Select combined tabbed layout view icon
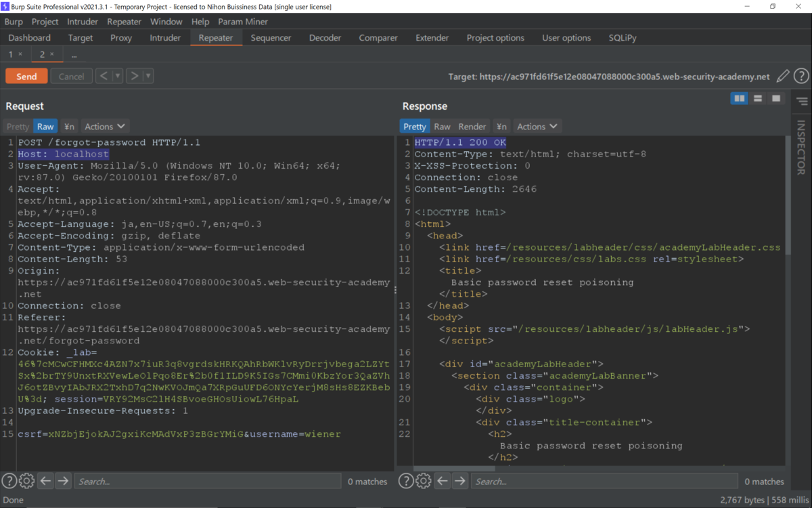Screen dimensions: 812x508 coord(776,99)
